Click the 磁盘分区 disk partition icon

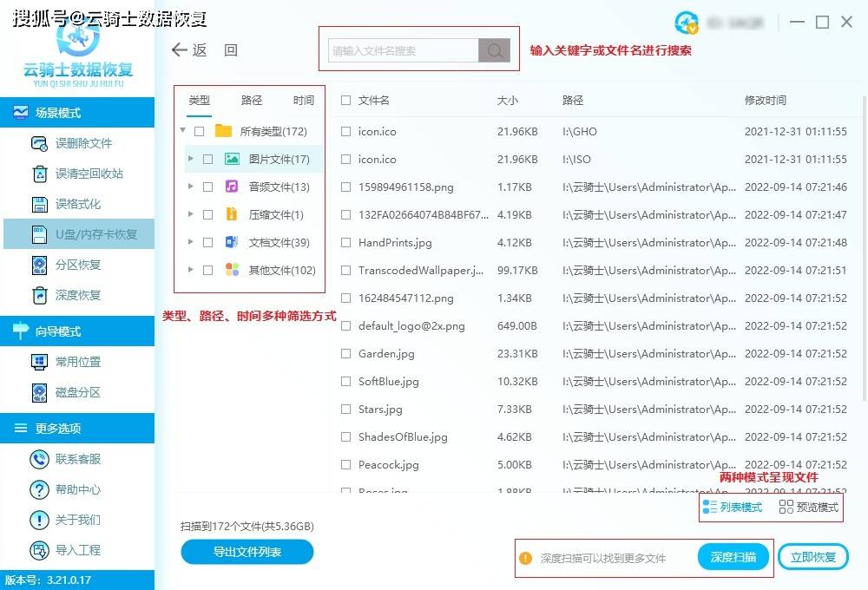[39, 392]
